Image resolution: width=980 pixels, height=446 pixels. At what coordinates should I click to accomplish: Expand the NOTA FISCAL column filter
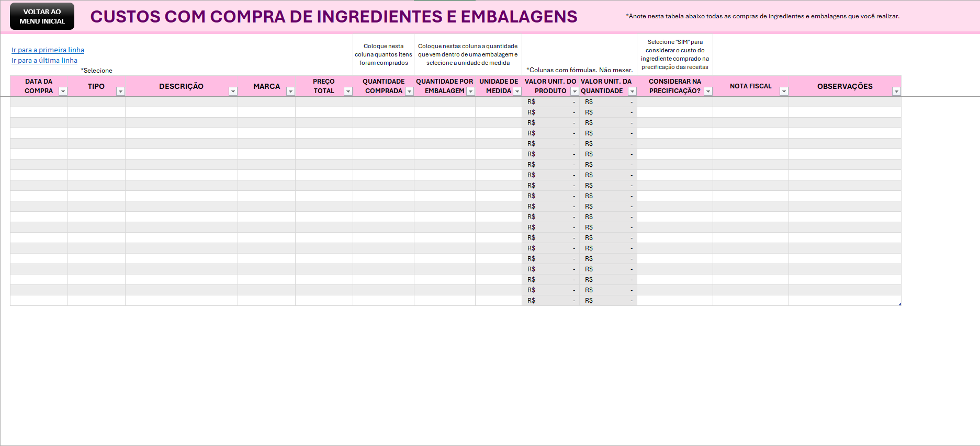click(784, 92)
